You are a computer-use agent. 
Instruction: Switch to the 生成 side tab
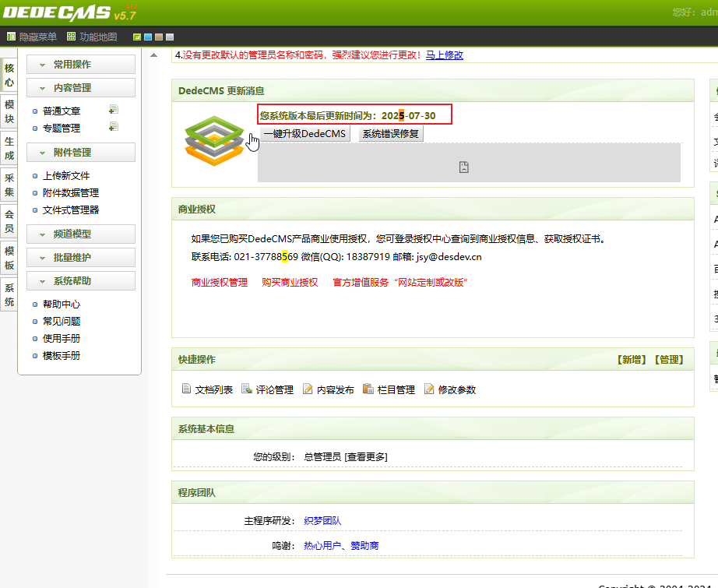click(9, 149)
